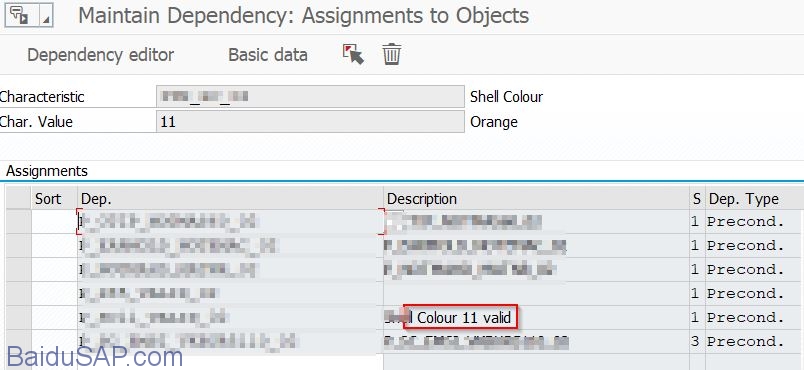Click the first row Dep. input cell
This screenshot has height=370, width=804.
230,221
